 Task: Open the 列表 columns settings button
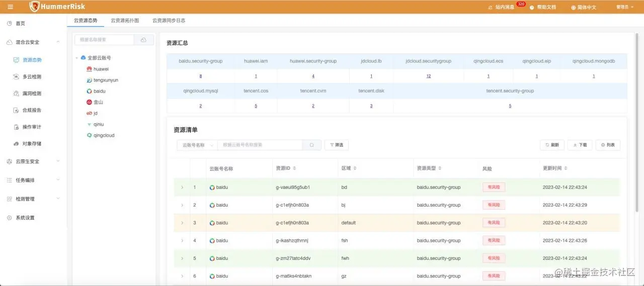608,145
